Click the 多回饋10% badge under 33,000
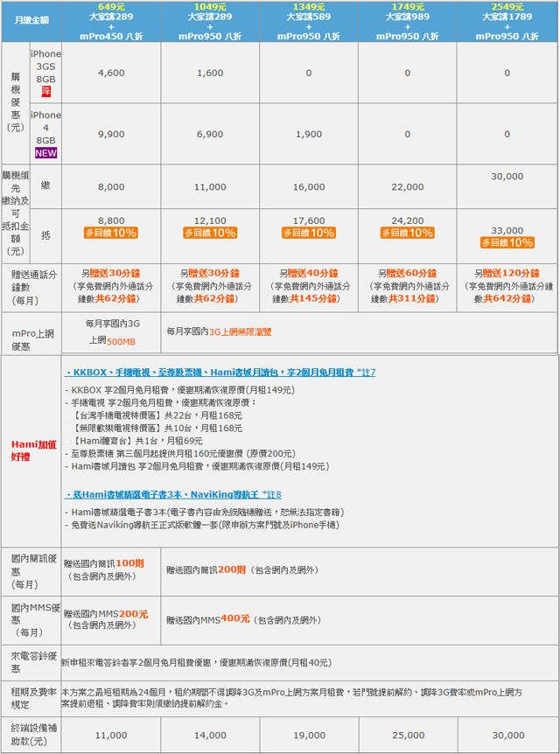The width and height of the screenshot is (560, 754). 507,243
